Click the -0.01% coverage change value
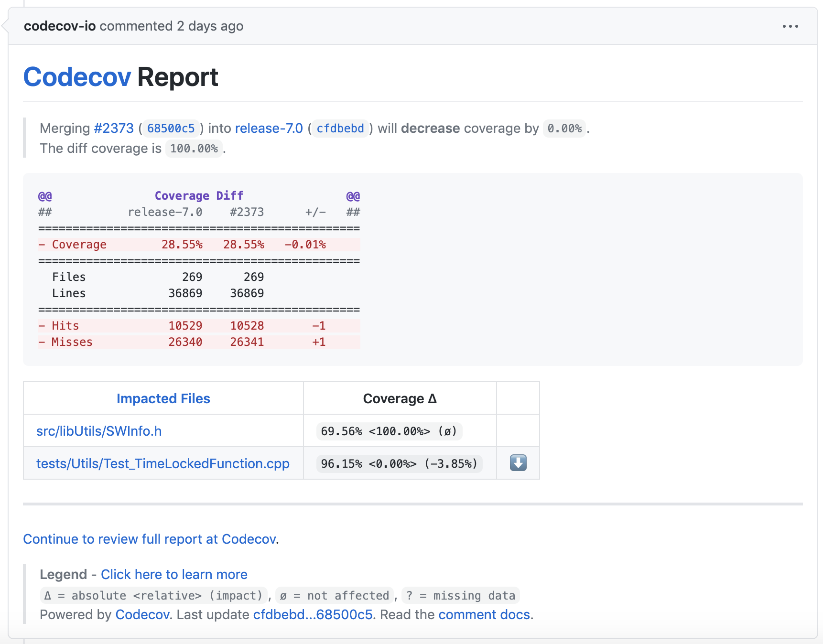 [x=305, y=245]
